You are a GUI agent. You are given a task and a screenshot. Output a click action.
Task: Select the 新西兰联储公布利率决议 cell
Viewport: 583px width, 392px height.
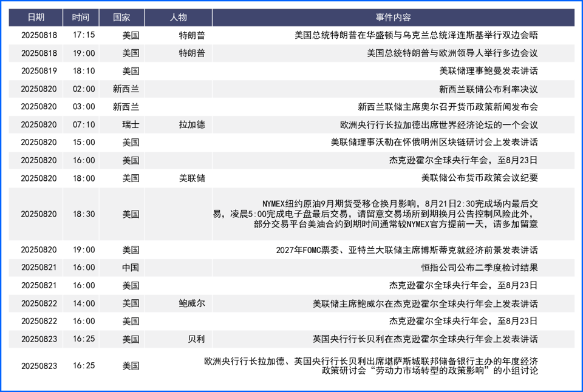[x=394, y=89]
